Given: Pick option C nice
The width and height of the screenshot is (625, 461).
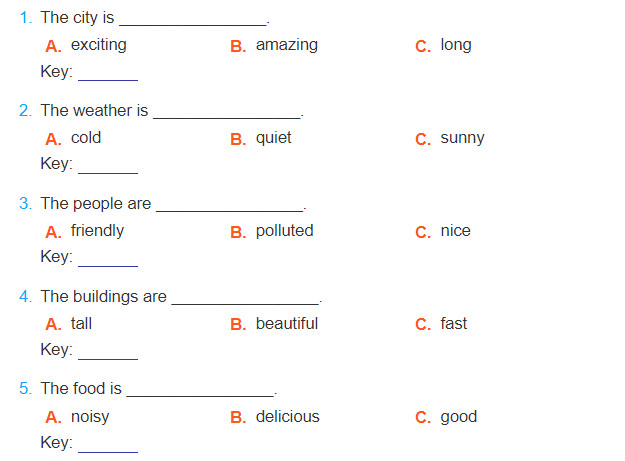Looking at the screenshot, I should click(x=443, y=231).
